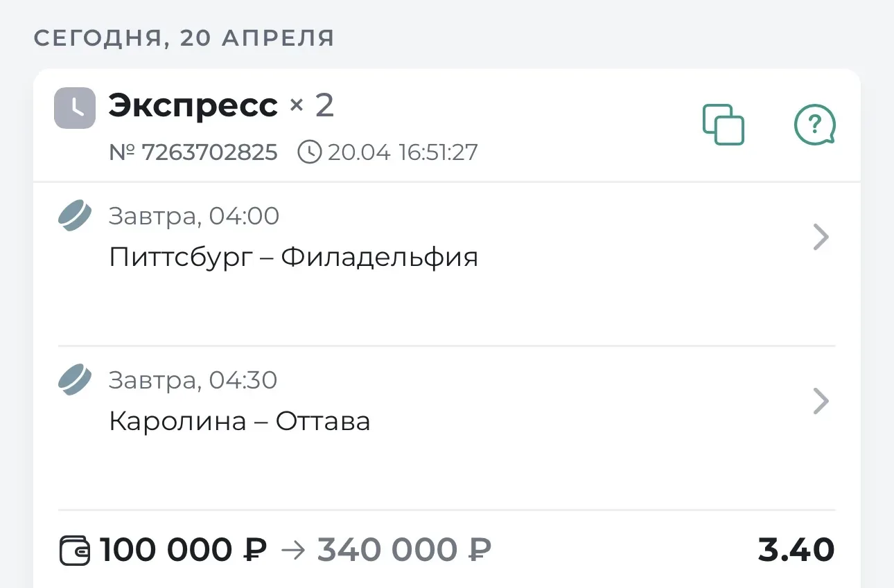Viewport: 894px width, 588px height.
Task: Tap hockey puck icon for Питтсбург match
Action: tap(74, 215)
